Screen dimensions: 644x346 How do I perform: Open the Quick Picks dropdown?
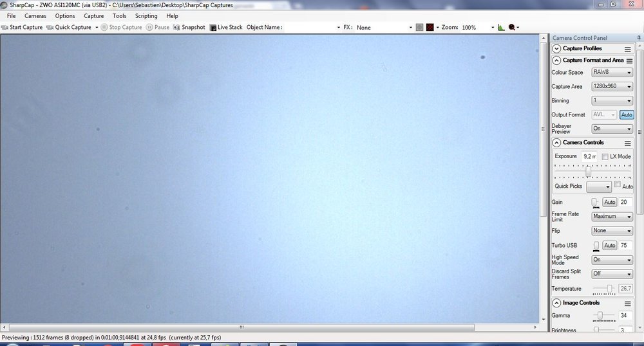(x=599, y=187)
